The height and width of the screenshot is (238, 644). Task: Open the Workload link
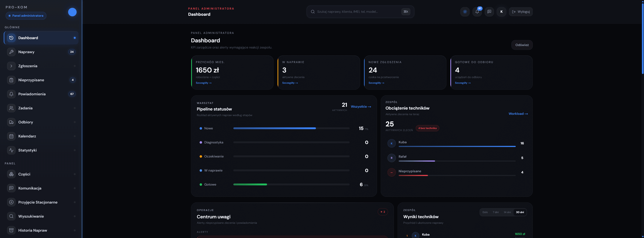pos(518,113)
